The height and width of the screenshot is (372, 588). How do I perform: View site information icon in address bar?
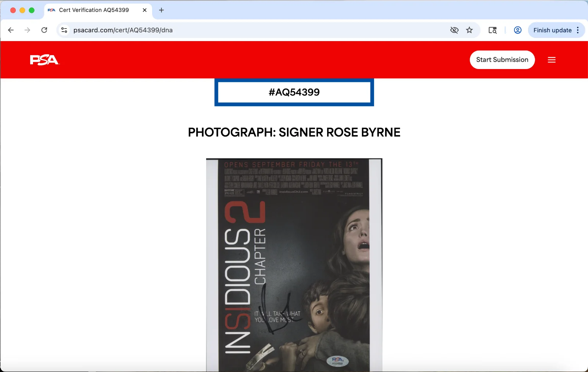click(64, 30)
